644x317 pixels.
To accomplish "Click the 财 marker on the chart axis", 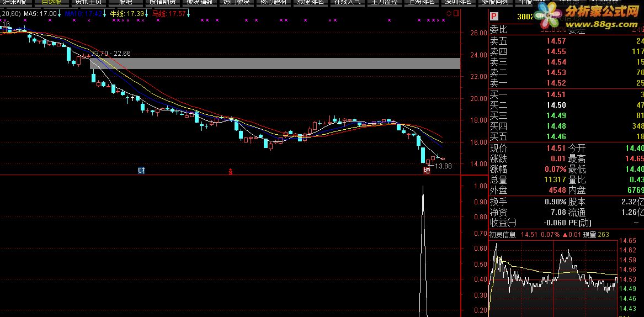I will click(x=141, y=171).
